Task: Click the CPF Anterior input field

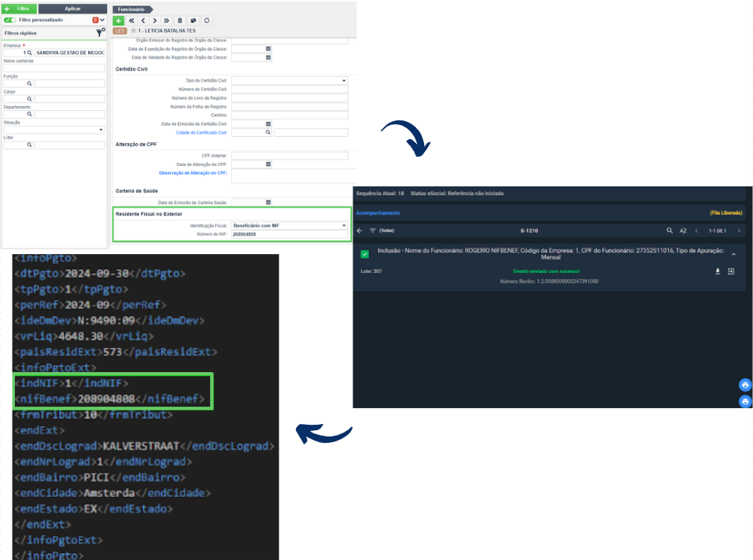Action: (x=290, y=156)
